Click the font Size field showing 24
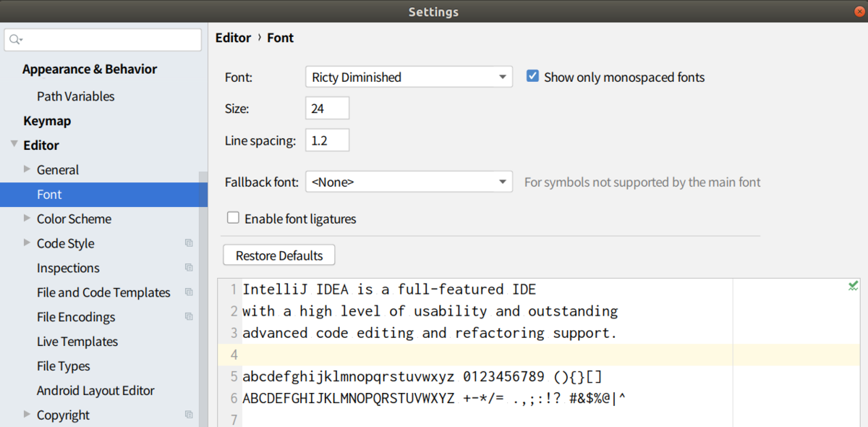Image resolution: width=868 pixels, height=427 pixels. (x=328, y=109)
